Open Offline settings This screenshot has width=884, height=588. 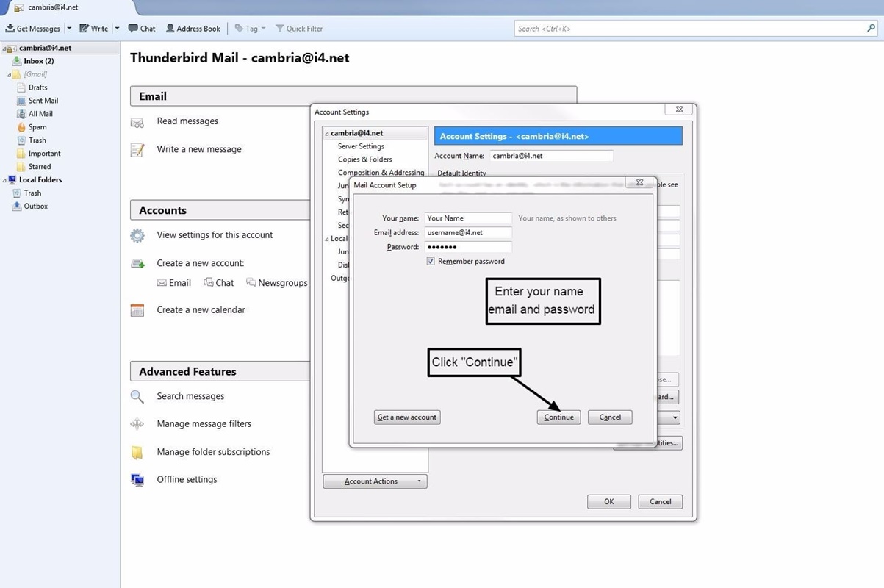click(187, 480)
